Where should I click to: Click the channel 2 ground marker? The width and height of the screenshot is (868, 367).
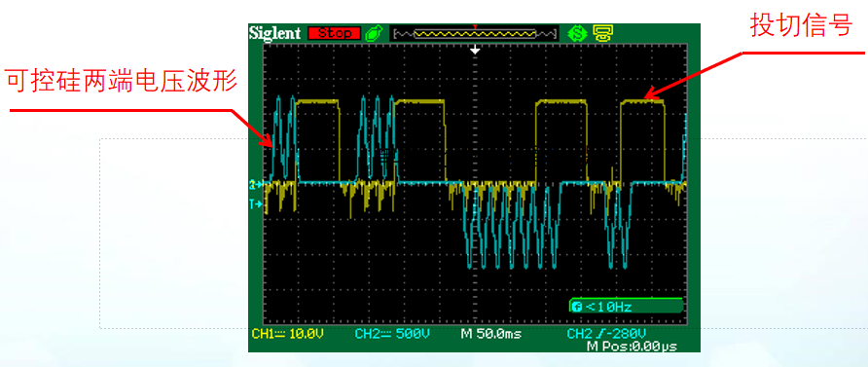[x=255, y=183]
